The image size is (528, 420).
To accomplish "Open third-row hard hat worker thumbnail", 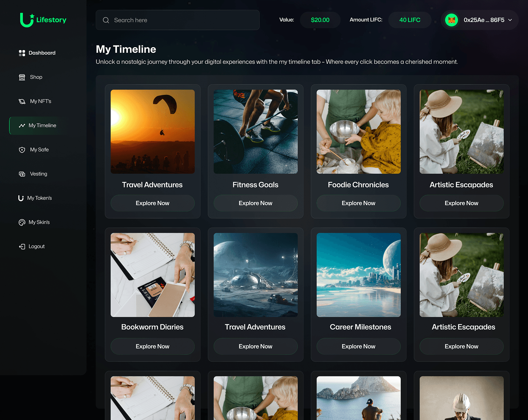I will point(462,398).
